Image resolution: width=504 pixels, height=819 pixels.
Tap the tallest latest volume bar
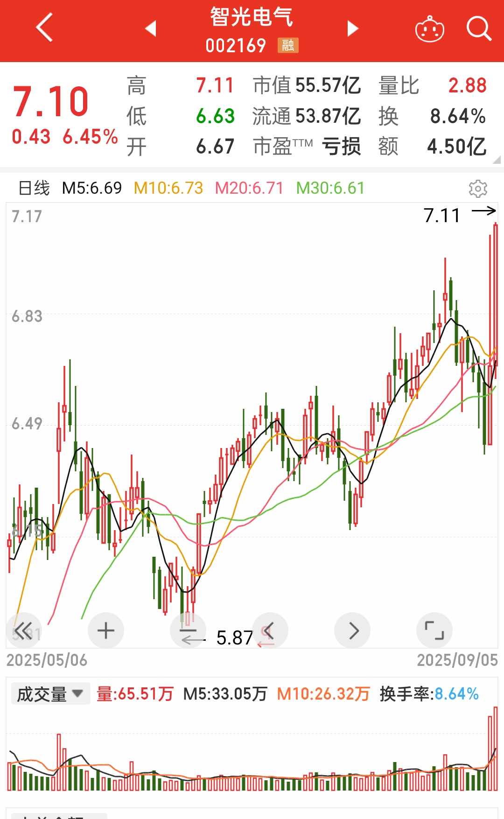coord(495,749)
